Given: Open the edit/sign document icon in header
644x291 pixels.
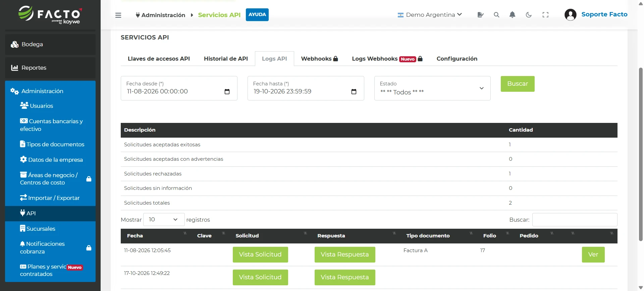Looking at the screenshot, I should pyautogui.click(x=480, y=15).
